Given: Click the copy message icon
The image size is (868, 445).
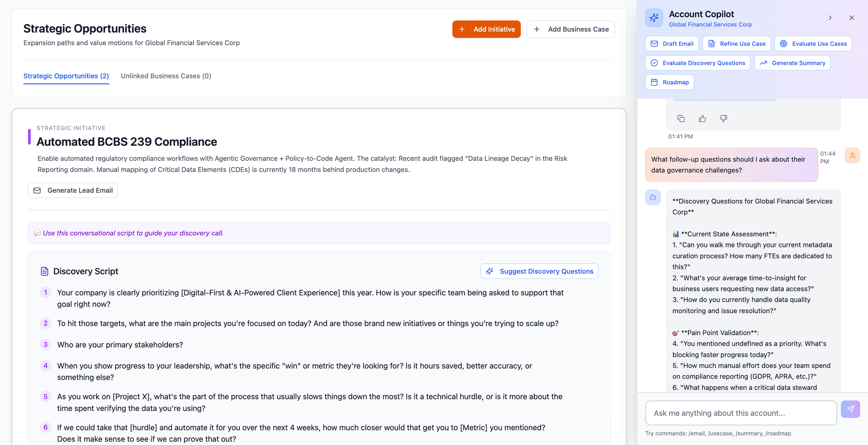Looking at the screenshot, I should 681,119.
